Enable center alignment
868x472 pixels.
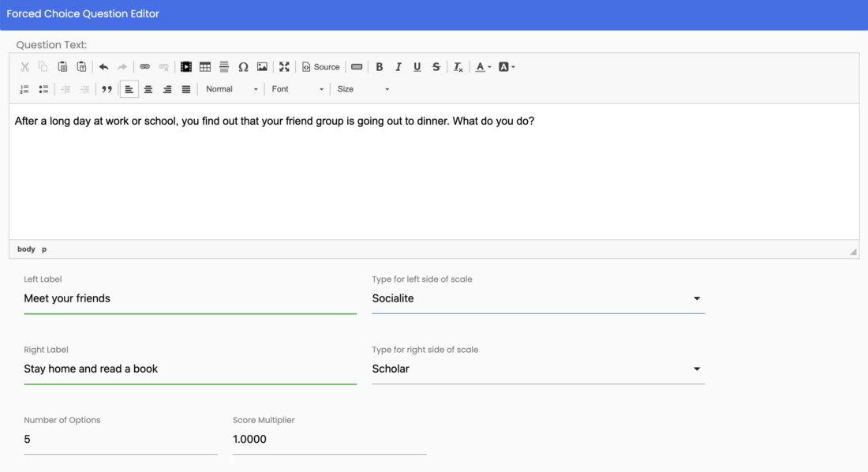(148, 89)
